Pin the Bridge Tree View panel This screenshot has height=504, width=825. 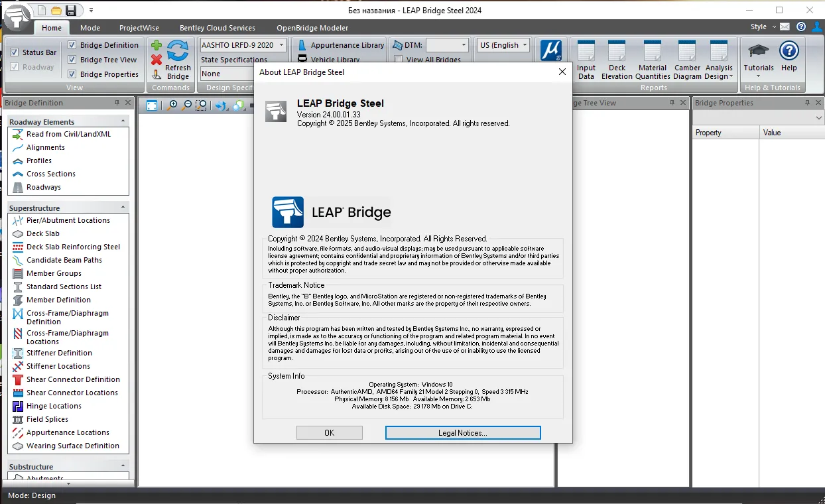point(672,103)
